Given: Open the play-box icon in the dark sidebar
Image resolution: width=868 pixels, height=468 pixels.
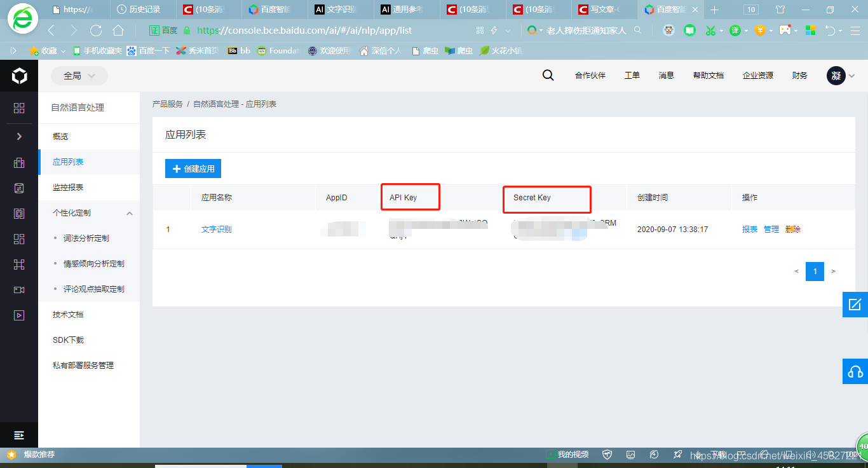Looking at the screenshot, I should click(x=19, y=315).
